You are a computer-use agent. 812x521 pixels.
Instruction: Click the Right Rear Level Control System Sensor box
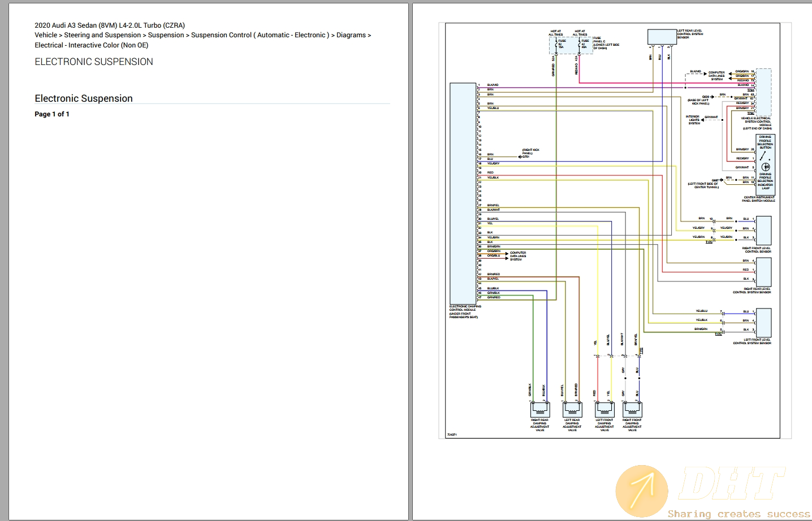click(x=763, y=272)
